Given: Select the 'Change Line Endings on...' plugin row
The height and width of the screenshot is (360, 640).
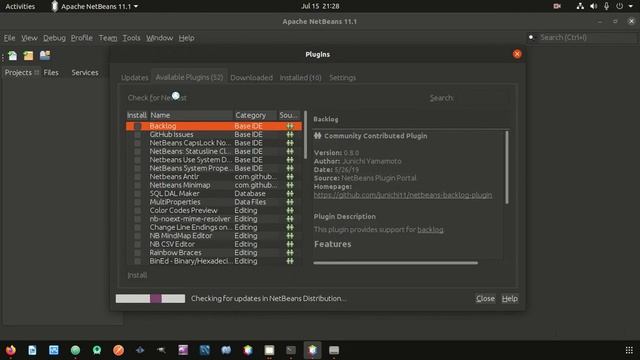Looking at the screenshot, I should (x=214, y=227).
